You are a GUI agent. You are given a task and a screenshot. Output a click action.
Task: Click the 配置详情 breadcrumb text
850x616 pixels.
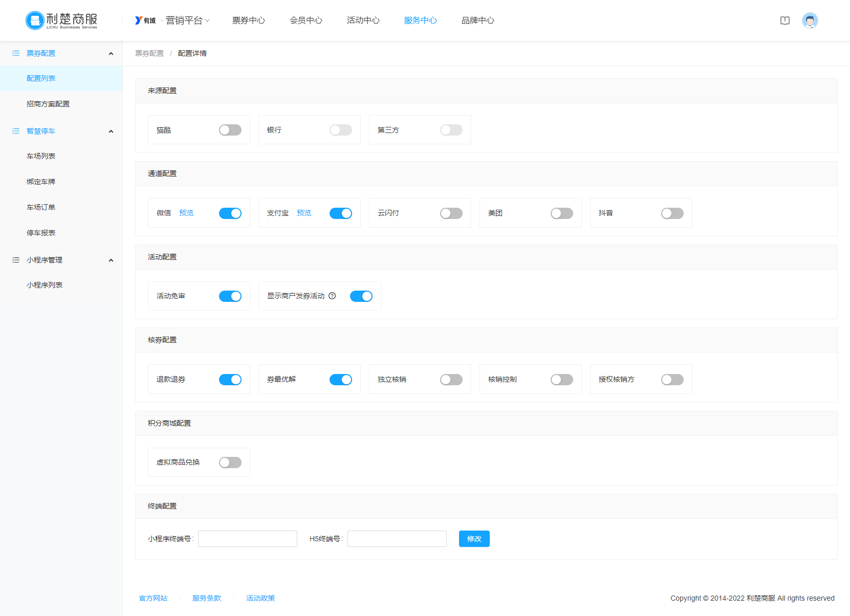(192, 53)
